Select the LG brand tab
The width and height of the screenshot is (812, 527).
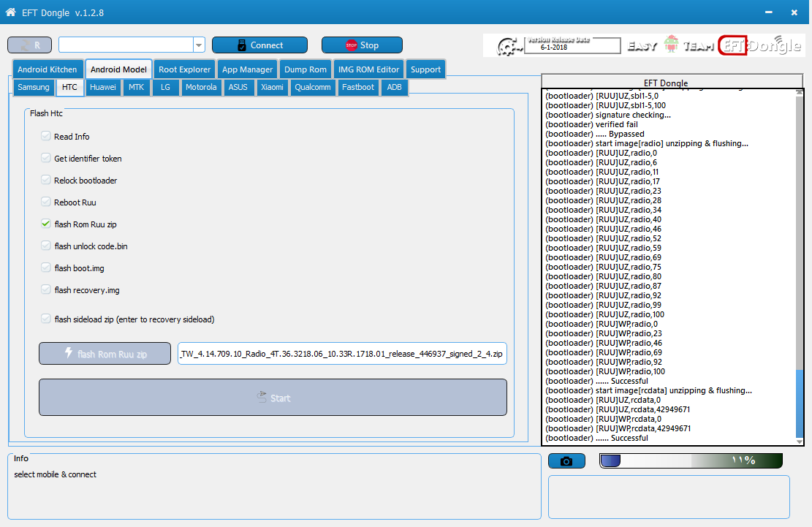coord(165,87)
